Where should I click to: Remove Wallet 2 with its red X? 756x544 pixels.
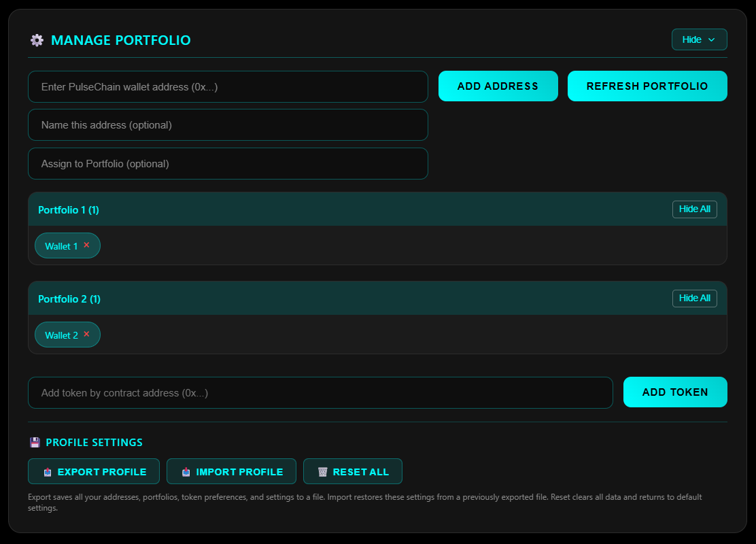pyautogui.click(x=87, y=334)
